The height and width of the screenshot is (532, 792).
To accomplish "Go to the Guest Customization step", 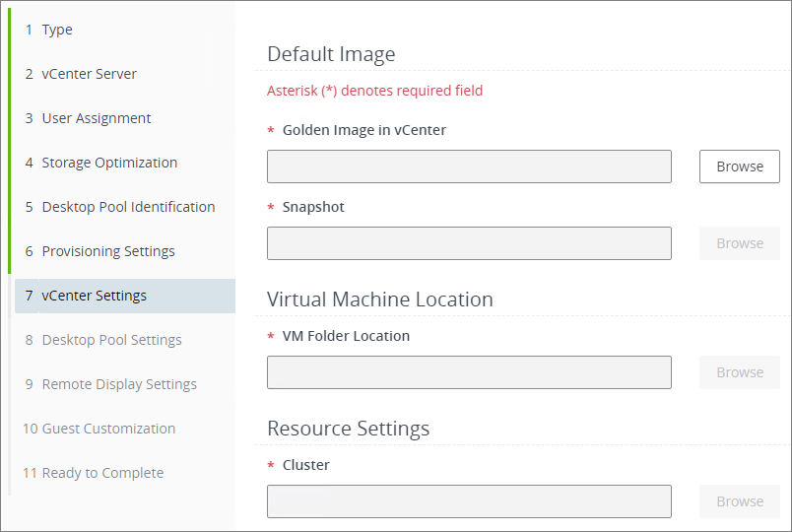I will (x=108, y=429).
